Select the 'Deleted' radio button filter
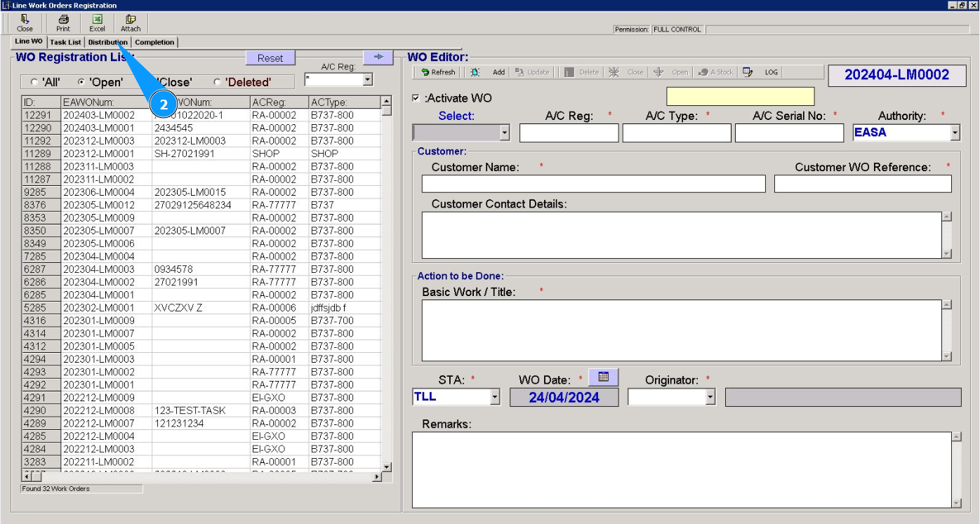Screen dimensions: 980x524 click(x=217, y=83)
